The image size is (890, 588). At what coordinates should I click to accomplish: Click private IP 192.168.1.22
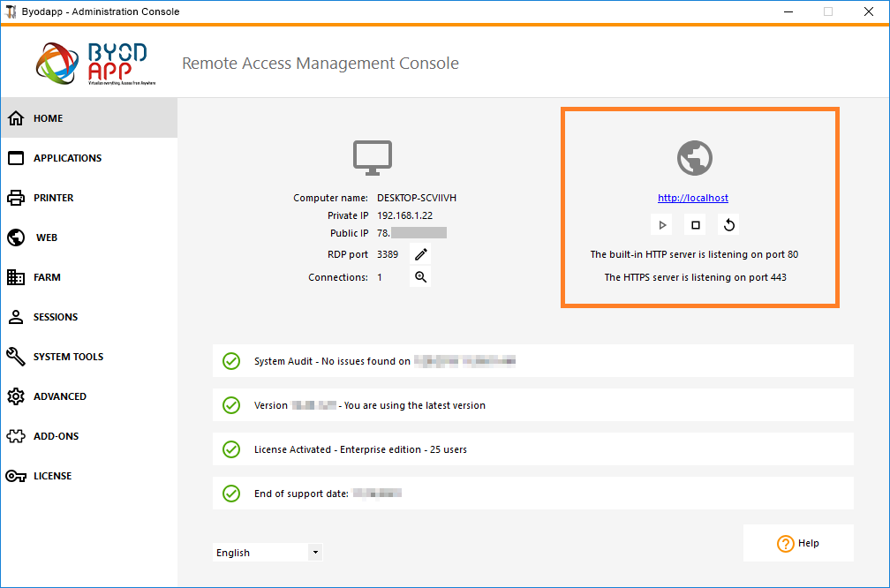point(404,215)
